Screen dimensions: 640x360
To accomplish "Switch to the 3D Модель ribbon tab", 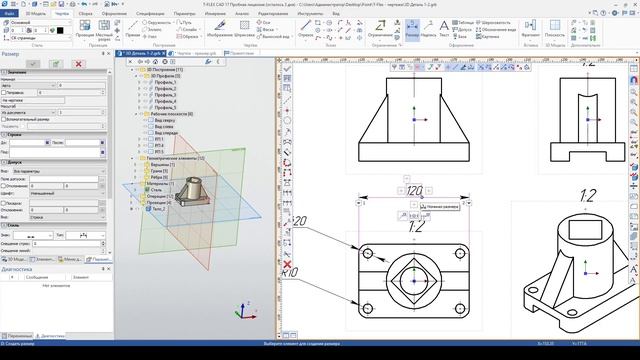I will point(36,13).
